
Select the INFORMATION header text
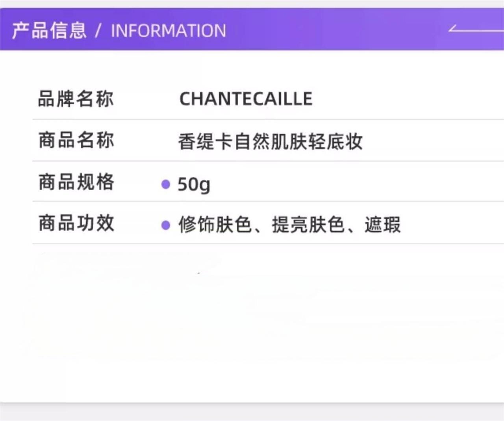[x=169, y=31]
